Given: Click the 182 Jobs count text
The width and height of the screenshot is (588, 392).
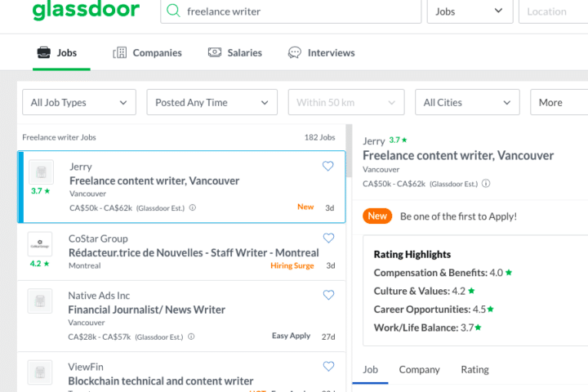Looking at the screenshot, I should [319, 137].
